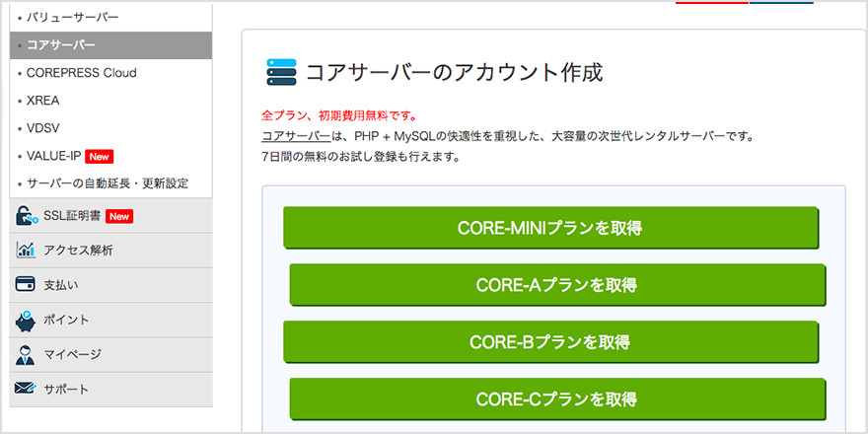Open COREPRESS Cloud menu entry
868x434 pixels.
[82, 73]
